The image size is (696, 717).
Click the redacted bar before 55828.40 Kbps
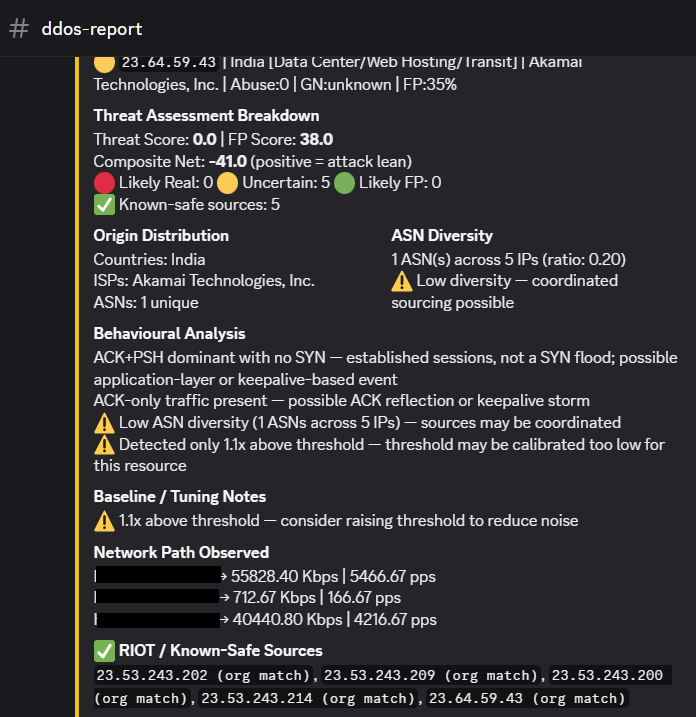(x=157, y=576)
